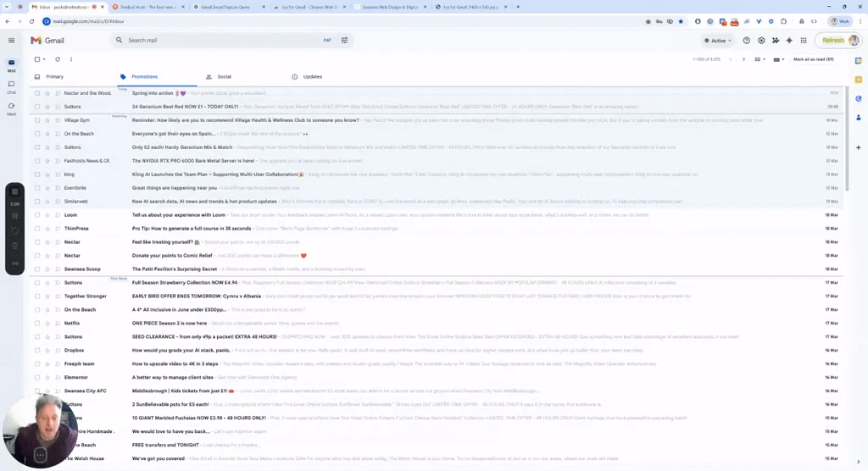Viewport: 868px width, 471px height.
Task: Go back in the browser toolbar
Action: [7, 21]
